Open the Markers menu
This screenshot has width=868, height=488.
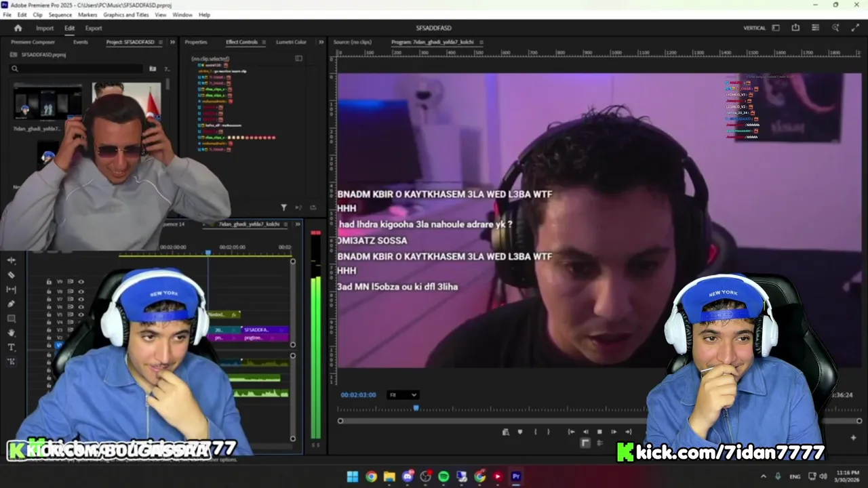[x=87, y=14]
